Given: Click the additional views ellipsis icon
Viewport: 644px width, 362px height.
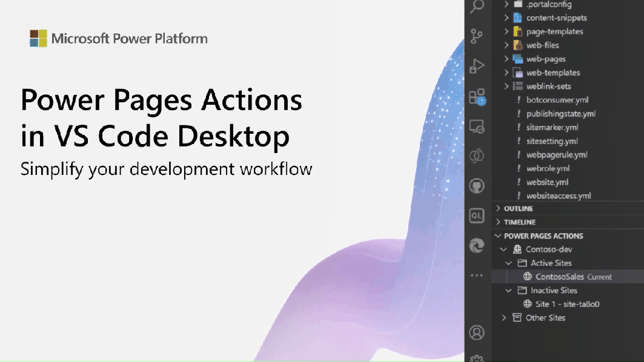Looking at the screenshot, I should coord(477,275).
